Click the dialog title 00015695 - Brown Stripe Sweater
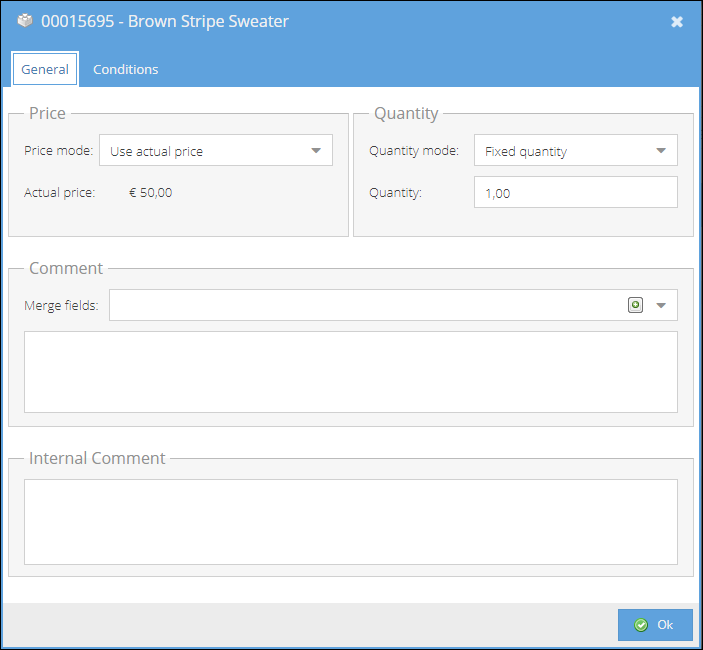Image resolution: width=703 pixels, height=650 pixels. (x=165, y=22)
